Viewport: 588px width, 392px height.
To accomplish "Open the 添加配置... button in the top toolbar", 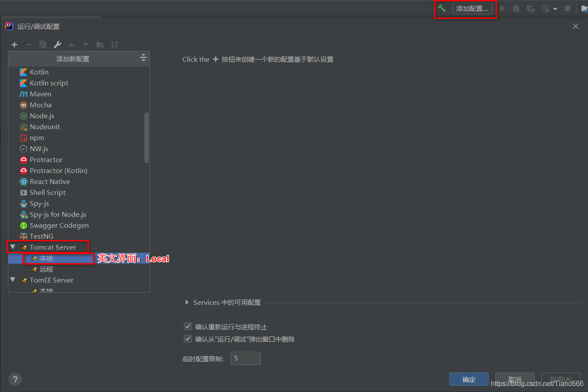I will (x=472, y=8).
